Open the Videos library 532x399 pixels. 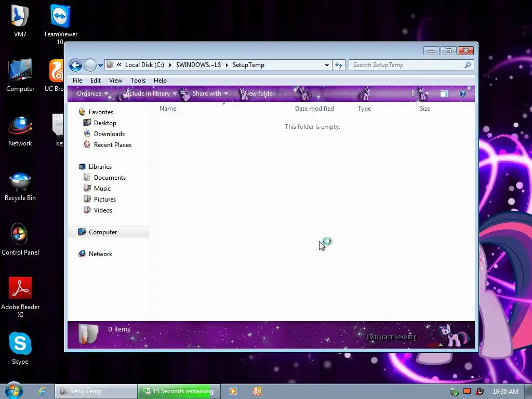click(x=103, y=210)
